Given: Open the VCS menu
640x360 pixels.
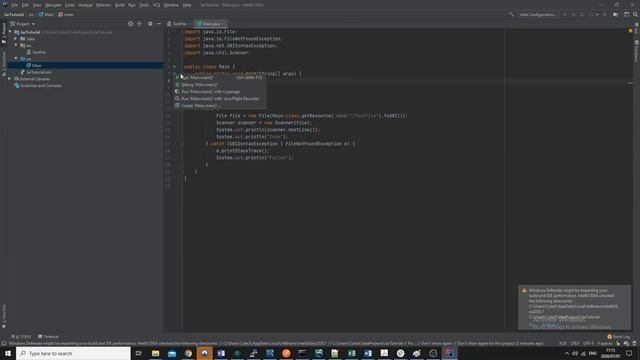Looking at the screenshot, I should click(157, 5).
